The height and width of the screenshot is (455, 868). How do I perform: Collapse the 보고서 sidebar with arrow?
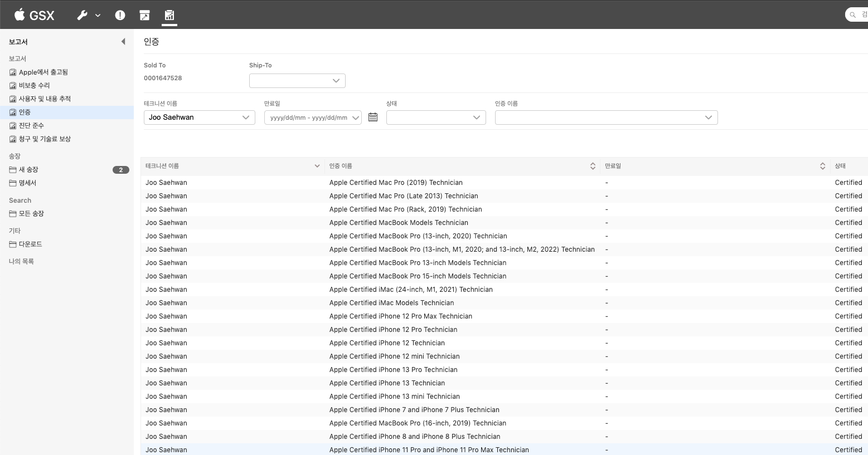click(123, 42)
